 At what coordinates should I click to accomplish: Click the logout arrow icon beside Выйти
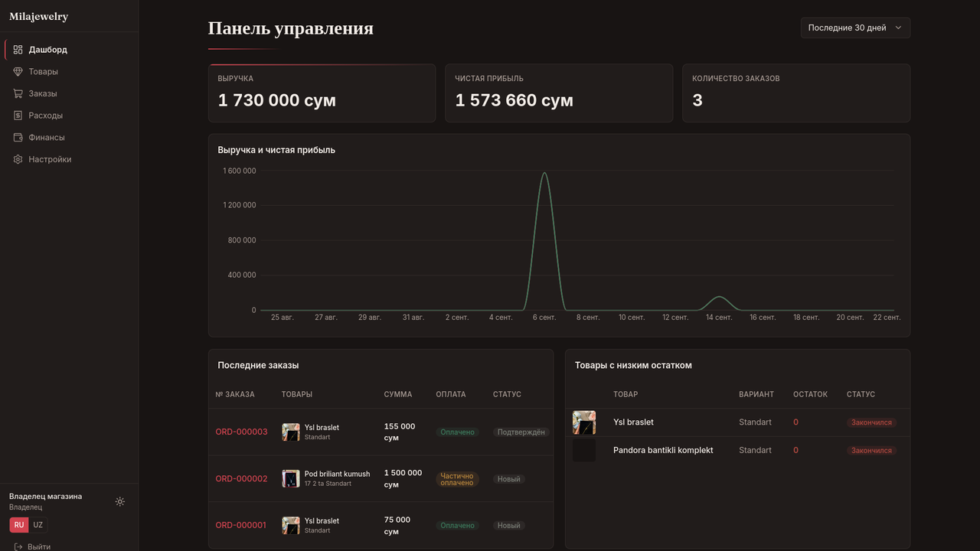tap(18, 546)
